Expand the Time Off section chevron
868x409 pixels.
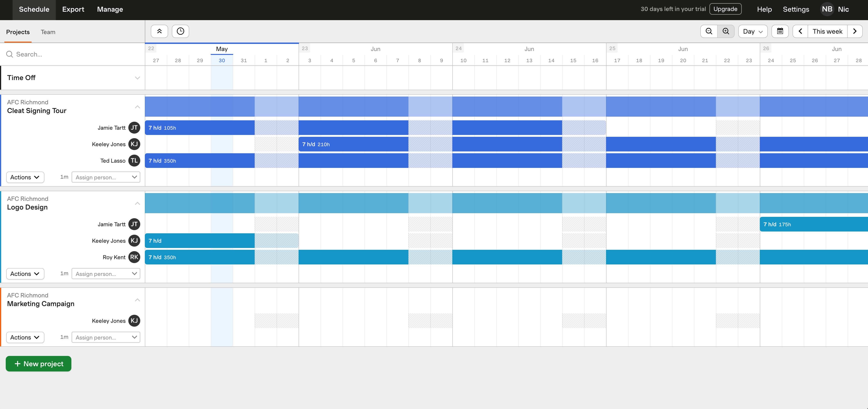click(x=137, y=78)
